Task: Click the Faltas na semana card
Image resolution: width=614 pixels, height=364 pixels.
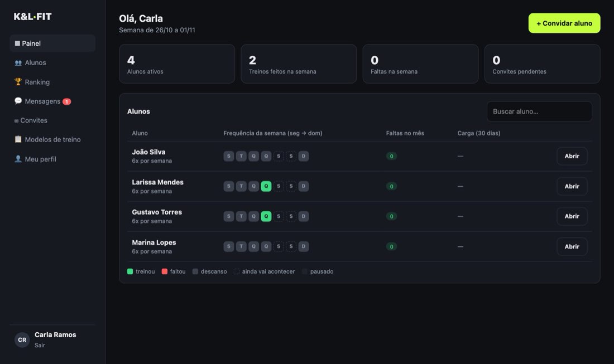Action: point(420,64)
